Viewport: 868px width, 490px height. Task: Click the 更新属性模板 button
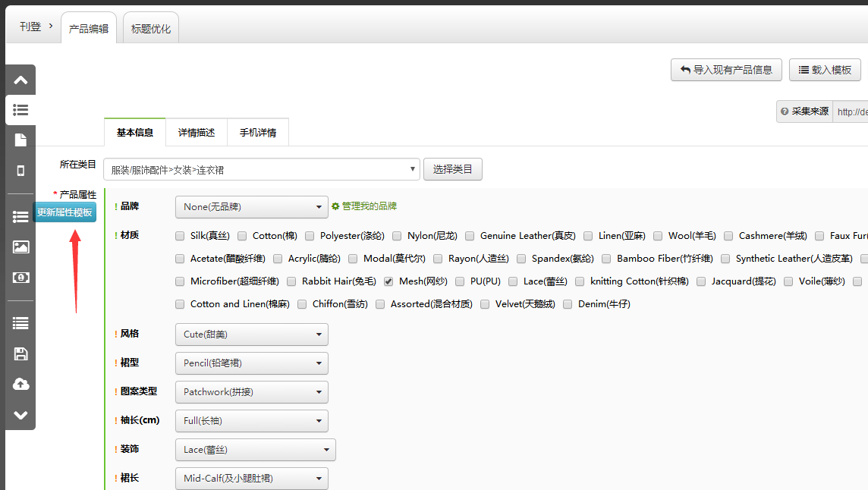pyautogui.click(x=64, y=212)
